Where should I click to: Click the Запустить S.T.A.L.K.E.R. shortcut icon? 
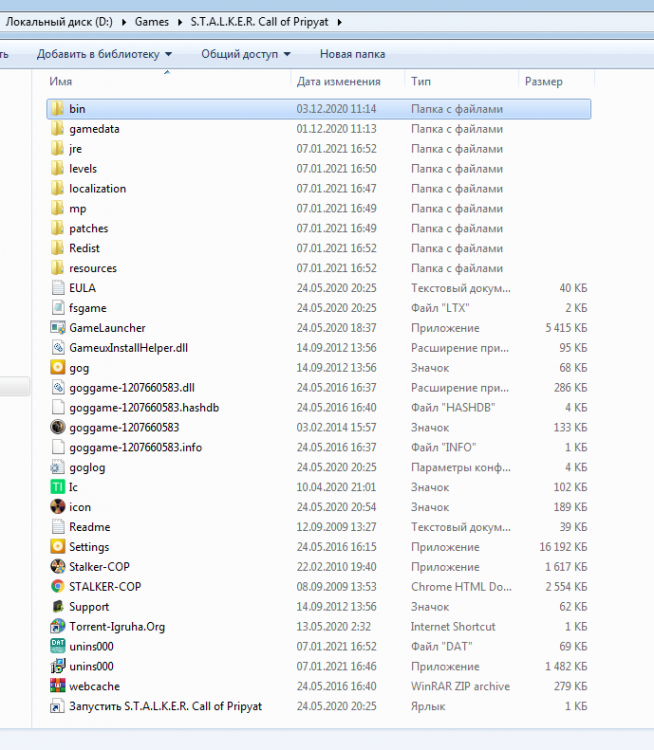(57, 706)
